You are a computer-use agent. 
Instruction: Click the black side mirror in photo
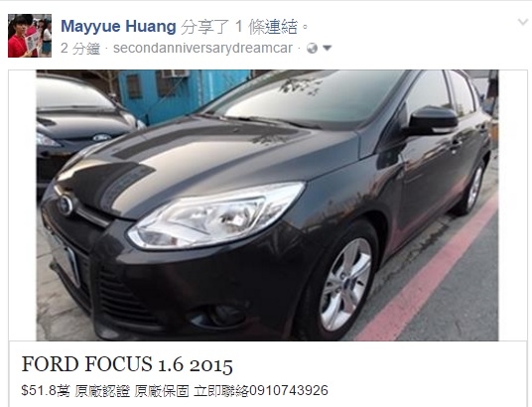(x=431, y=120)
